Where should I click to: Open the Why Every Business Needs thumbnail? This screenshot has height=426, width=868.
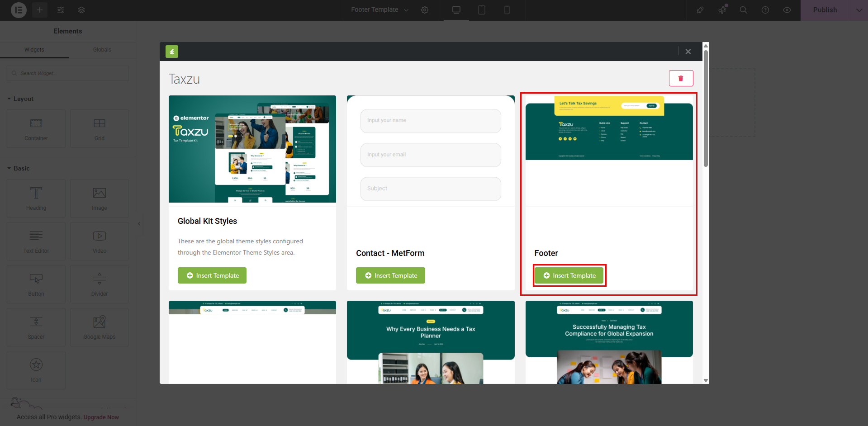click(x=431, y=342)
